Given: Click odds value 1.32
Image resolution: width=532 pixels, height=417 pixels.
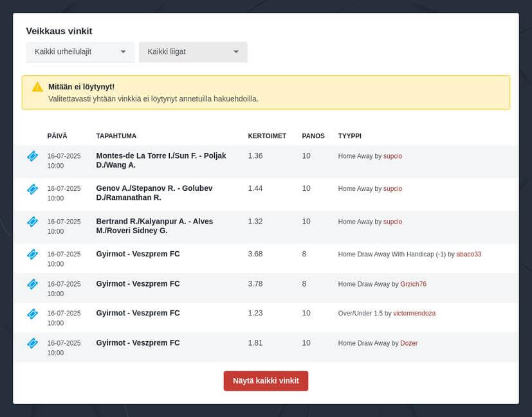Looking at the screenshot, I should pyautogui.click(x=255, y=222).
